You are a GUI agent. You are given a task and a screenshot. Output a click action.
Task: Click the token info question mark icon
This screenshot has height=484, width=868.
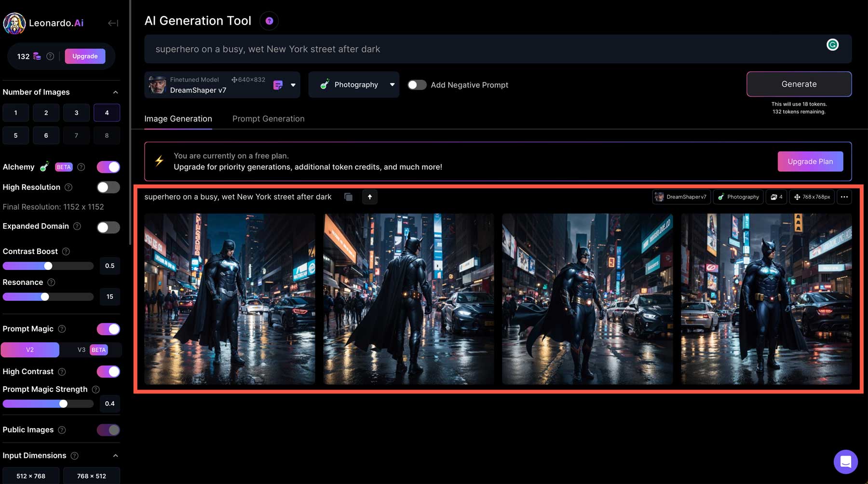tap(50, 56)
